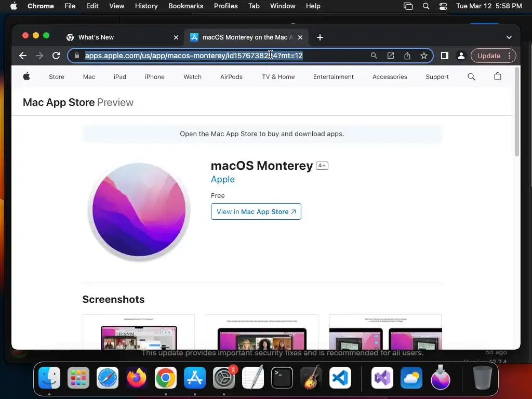Bookmark this page with the star icon
The image size is (532, 399).
click(x=424, y=56)
